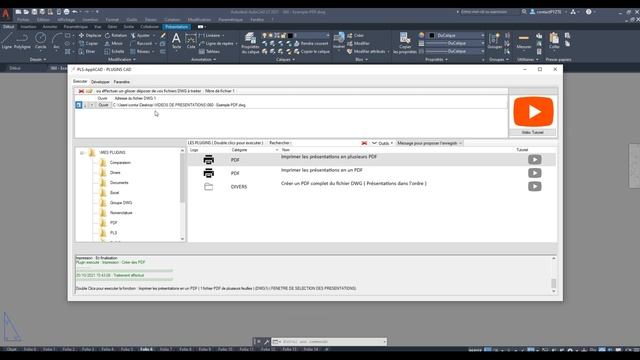The width and height of the screenshot is (640, 360).
Task: Collapse the MES PLUGINS tree node
Action: tap(82, 153)
